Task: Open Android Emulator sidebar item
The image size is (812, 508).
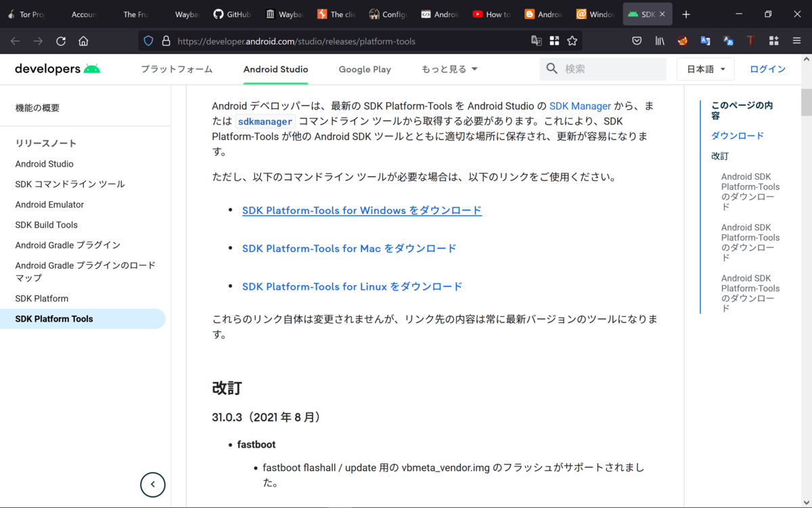Action: click(x=50, y=205)
